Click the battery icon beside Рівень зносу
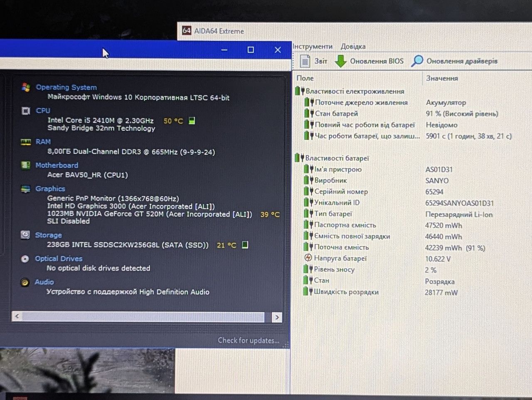Image resolution: width=532 pixels, height=400 pixels. pos(308,269)
